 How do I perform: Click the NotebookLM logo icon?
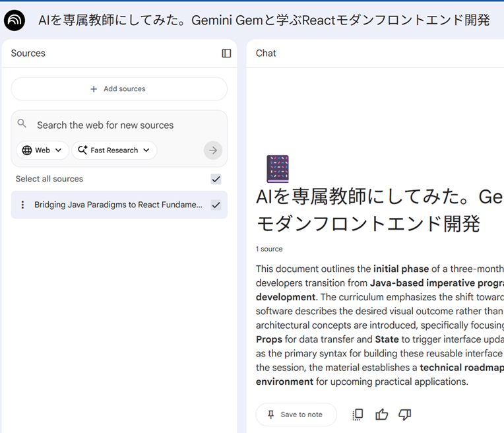15,20
